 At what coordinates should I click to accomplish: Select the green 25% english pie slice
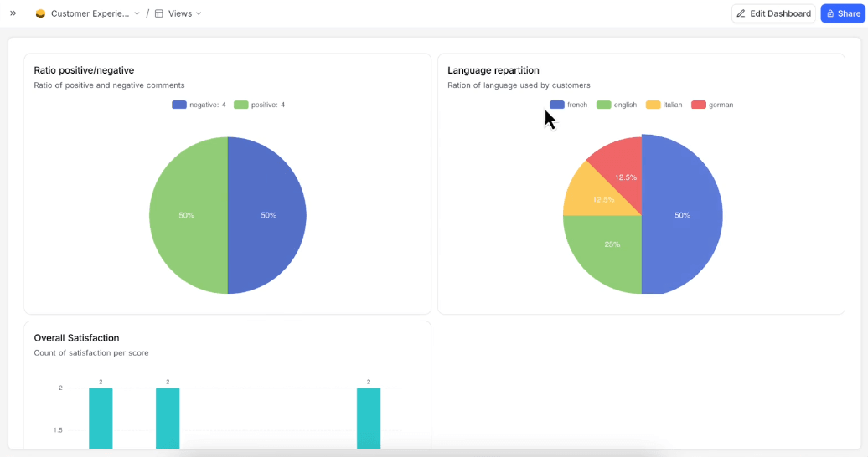pyautogui.click(x=607, y=251)
